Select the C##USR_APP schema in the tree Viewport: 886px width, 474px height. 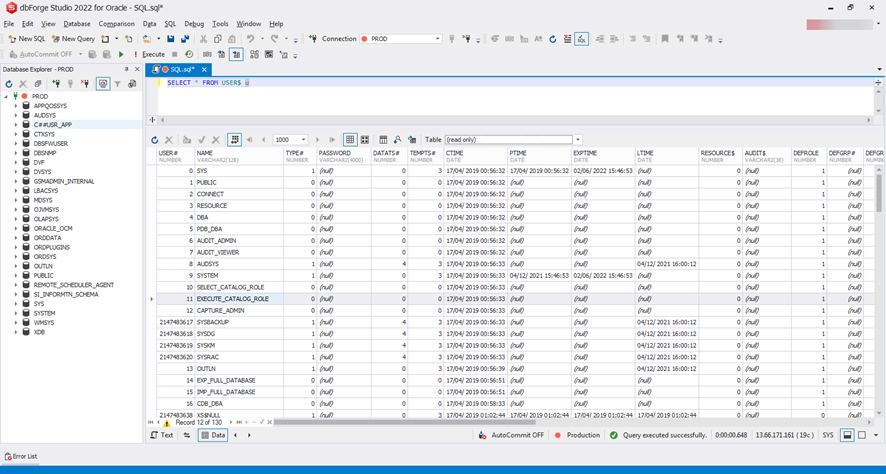(53, 125)
